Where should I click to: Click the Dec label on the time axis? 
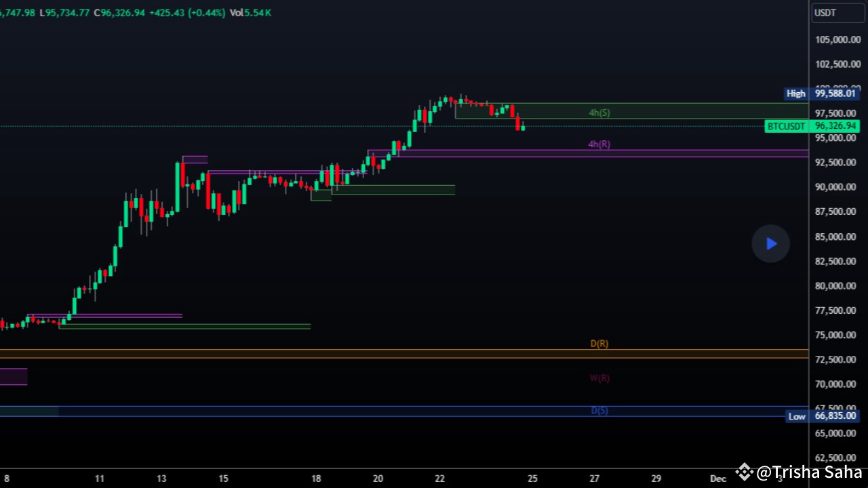point(717,478)
